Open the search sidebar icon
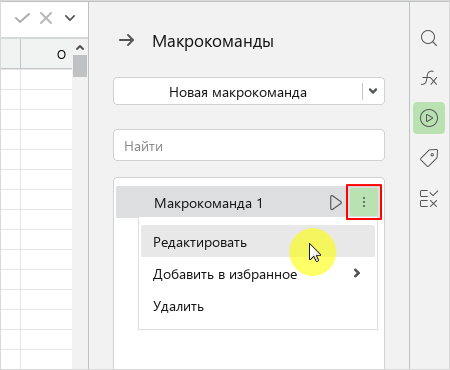 coord(429,38)
